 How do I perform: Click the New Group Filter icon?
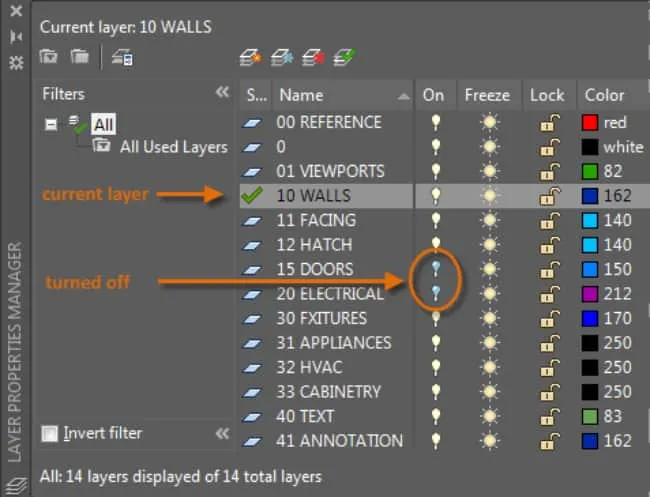tap(79, 56)
